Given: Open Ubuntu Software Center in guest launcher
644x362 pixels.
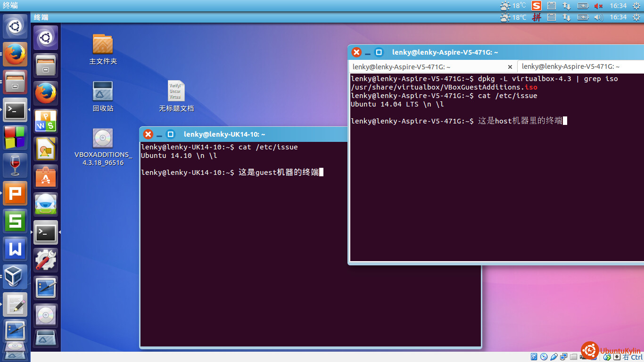Looking at the screenshot, I should (x=46, y=177).
